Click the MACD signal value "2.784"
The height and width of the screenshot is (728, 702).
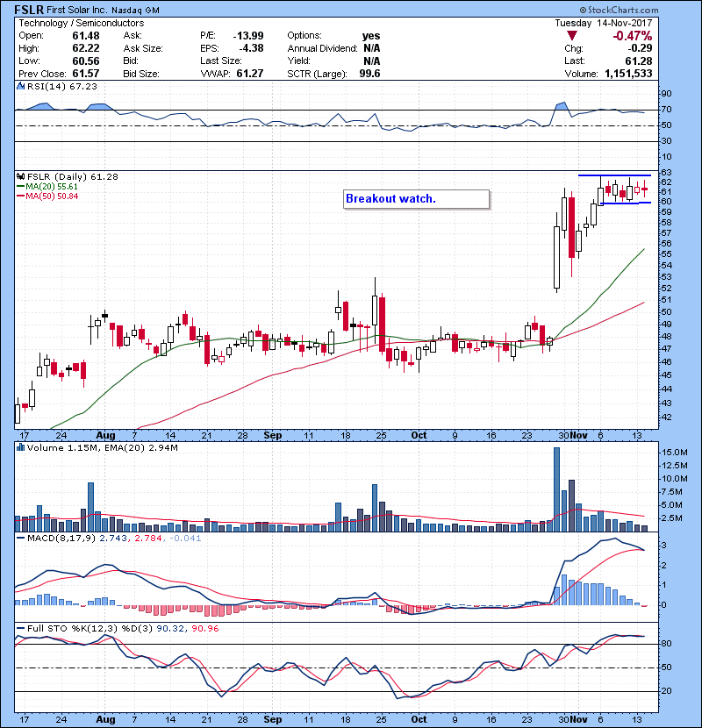coord(147,539)
